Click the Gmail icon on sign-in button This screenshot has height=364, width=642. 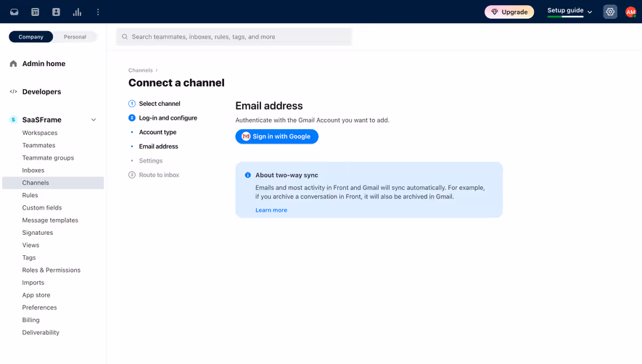246,136
